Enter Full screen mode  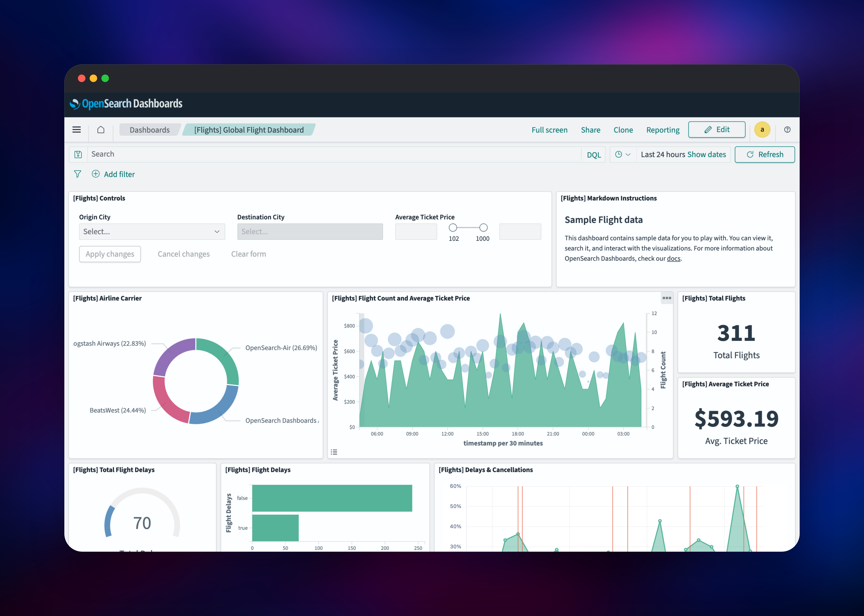pyautogui.click(x=549, y=130)
